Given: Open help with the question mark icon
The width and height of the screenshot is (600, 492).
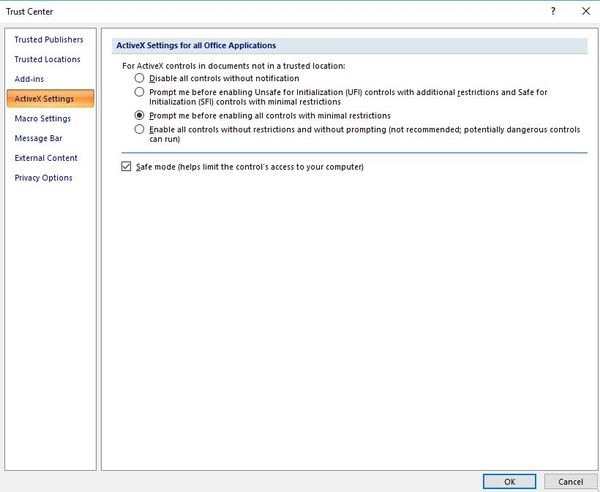Looking at the screenshot, I should point(553,11).
